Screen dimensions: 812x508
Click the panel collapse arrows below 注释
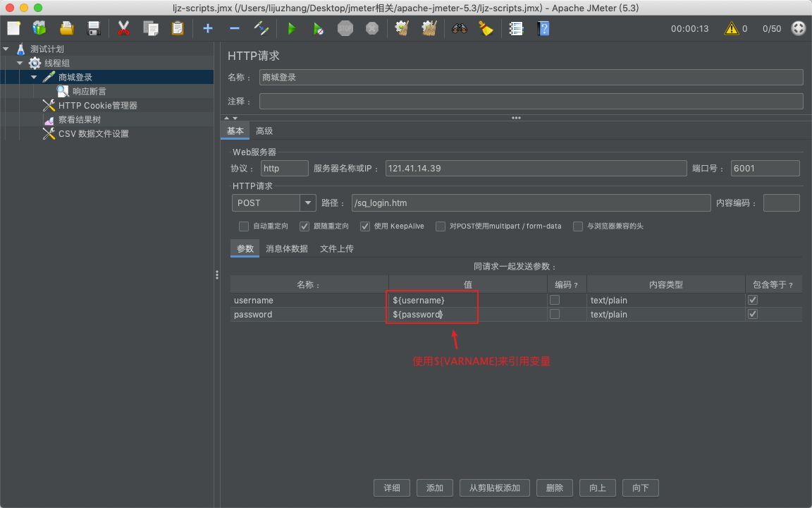coord(231,119)
